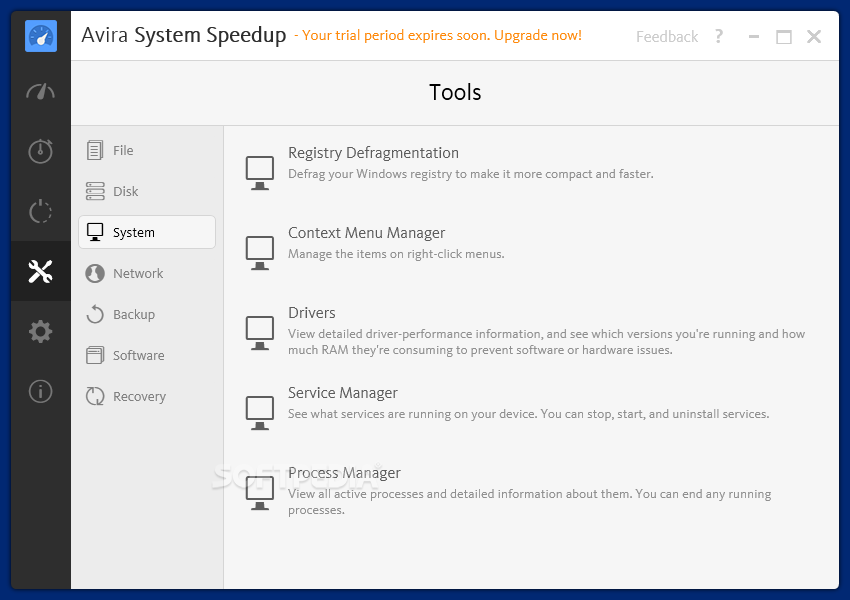
Task: Switch to the Software tools tab
Action: 147,356
